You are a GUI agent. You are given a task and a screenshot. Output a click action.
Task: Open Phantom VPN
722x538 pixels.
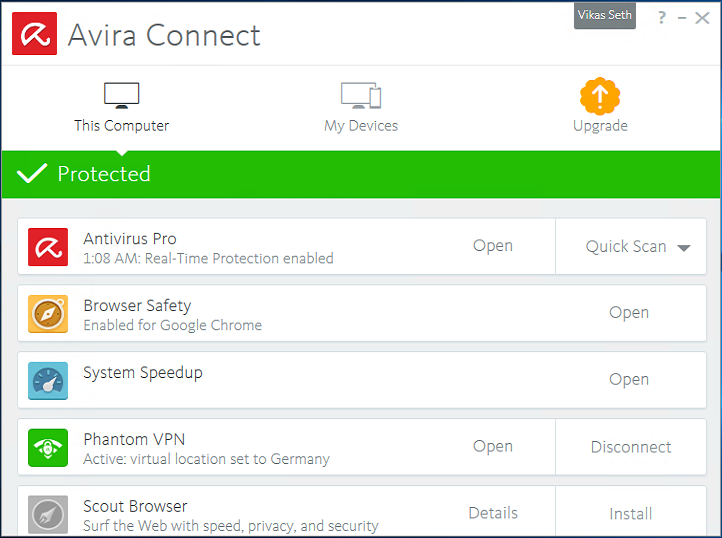(493, 447)
